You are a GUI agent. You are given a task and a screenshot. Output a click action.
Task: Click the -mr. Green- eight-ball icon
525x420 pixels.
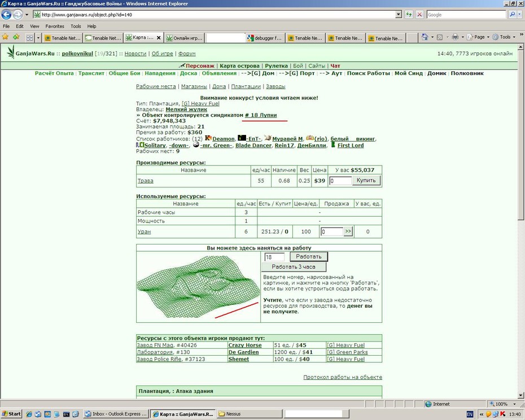point(196,145)
